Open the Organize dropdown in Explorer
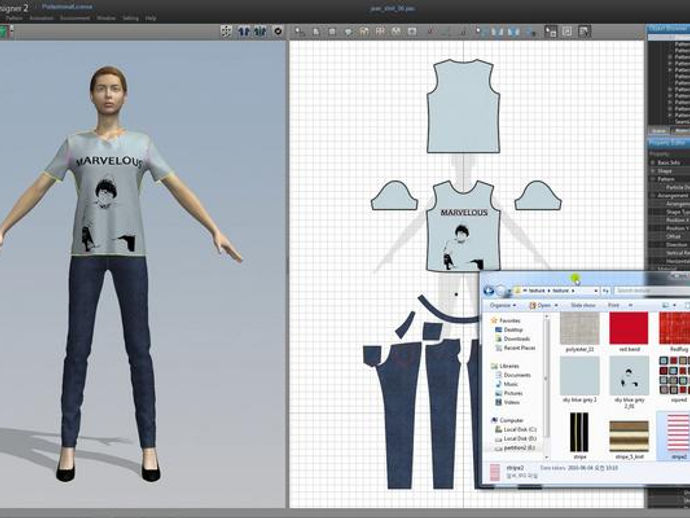The width and height of the screenshot is (690, 518). point(503,305)
